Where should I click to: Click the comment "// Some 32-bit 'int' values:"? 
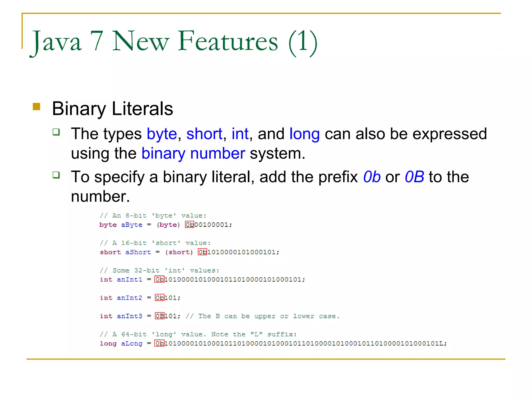159,270
